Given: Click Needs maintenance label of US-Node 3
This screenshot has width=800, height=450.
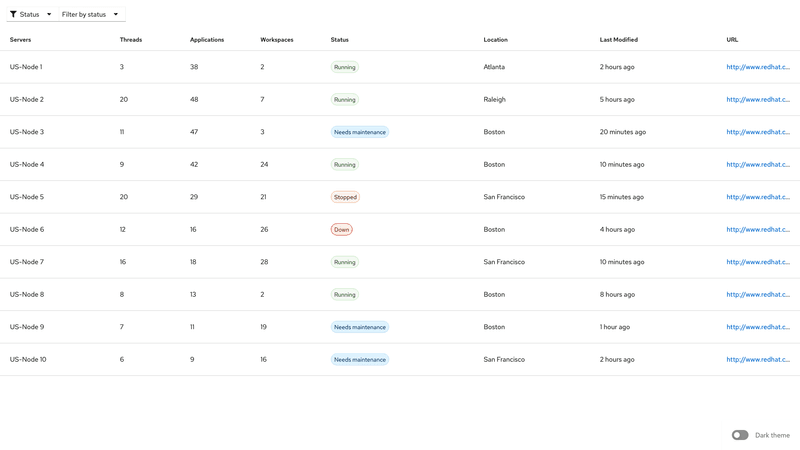Looking at the screenshot, I should [360, 132].
